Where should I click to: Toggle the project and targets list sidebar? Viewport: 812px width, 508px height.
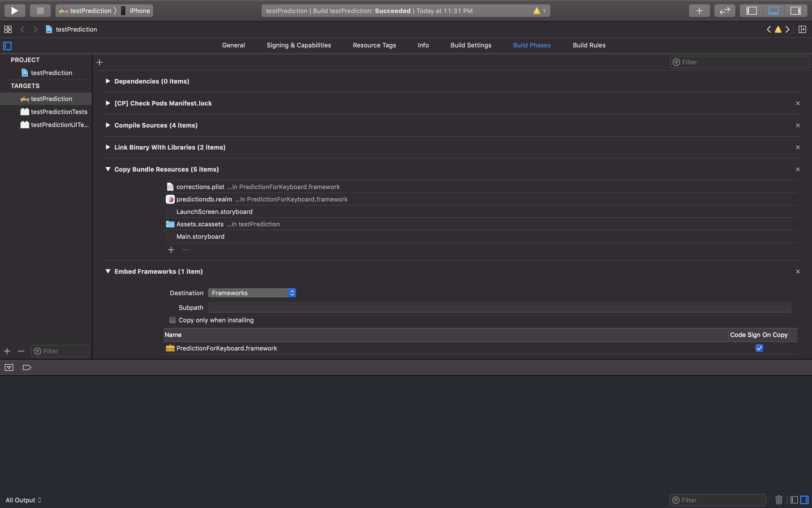click(x=7, y=45)
